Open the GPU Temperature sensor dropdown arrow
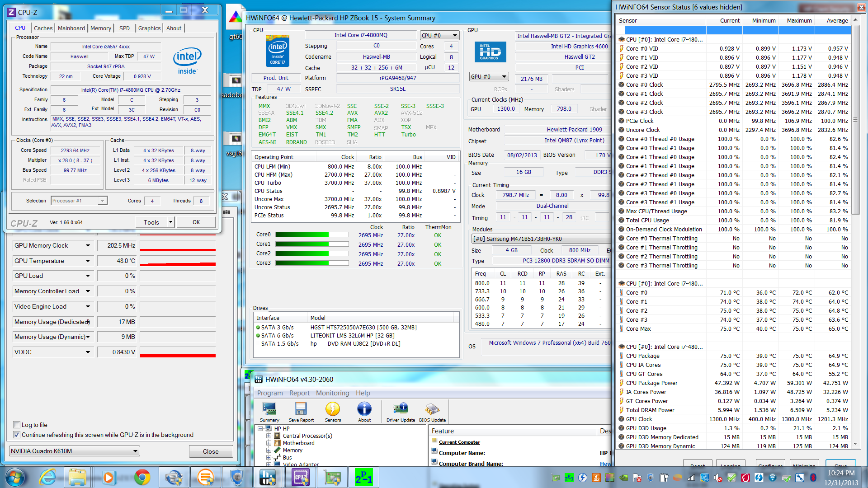This screenshot has width=868, height=488. (x=88, y=261)
